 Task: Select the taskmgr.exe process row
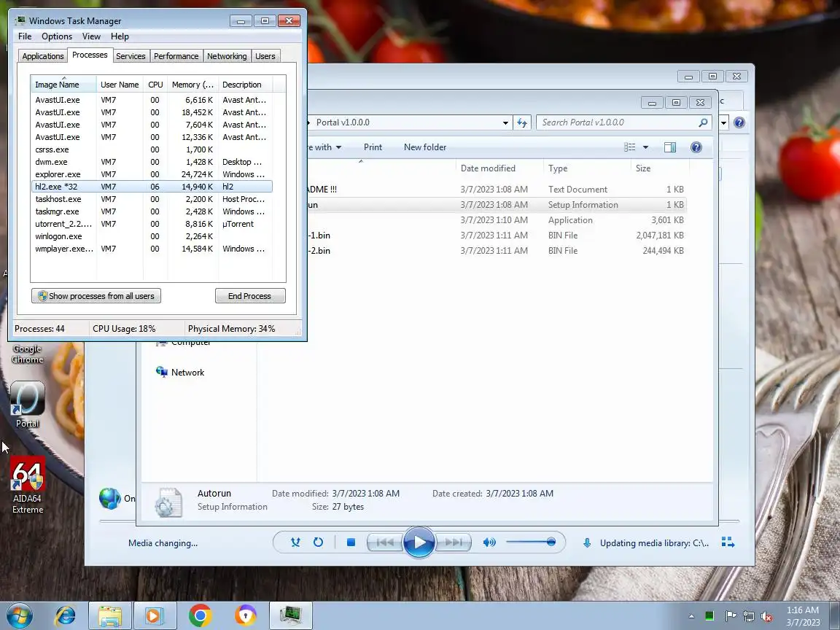[x=152, y=211]
